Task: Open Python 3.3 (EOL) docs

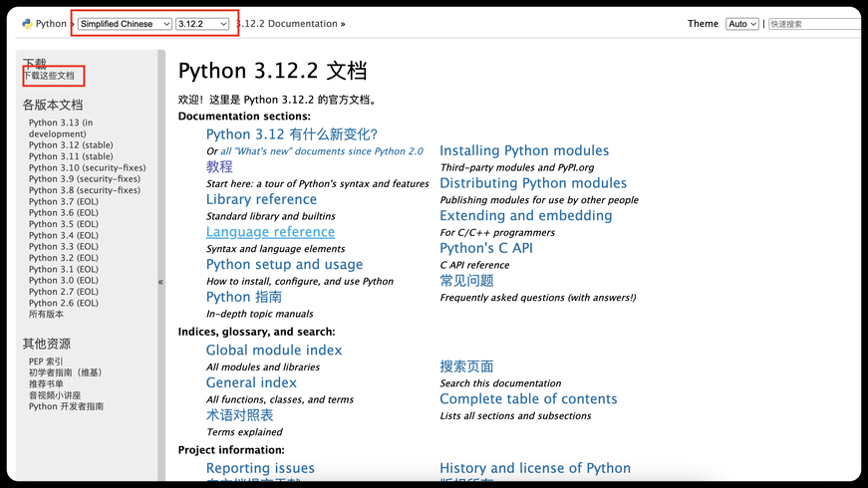Action: [x=64, y=246]
